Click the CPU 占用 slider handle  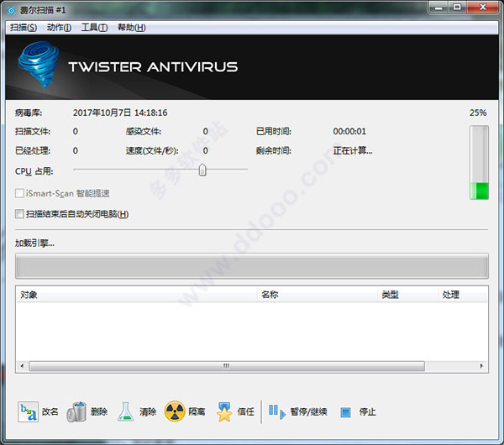[202, 170]
